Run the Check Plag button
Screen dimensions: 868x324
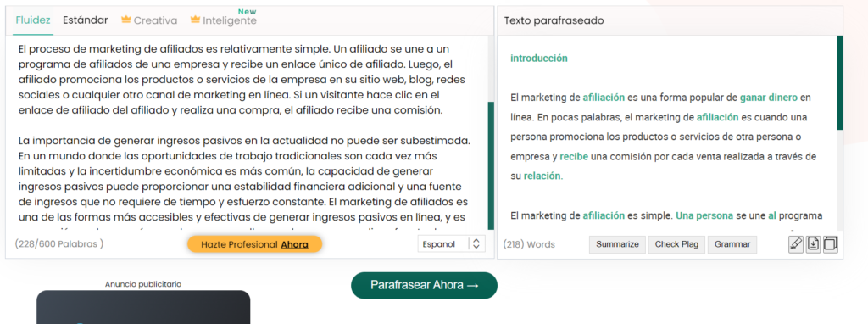[676, 244]
